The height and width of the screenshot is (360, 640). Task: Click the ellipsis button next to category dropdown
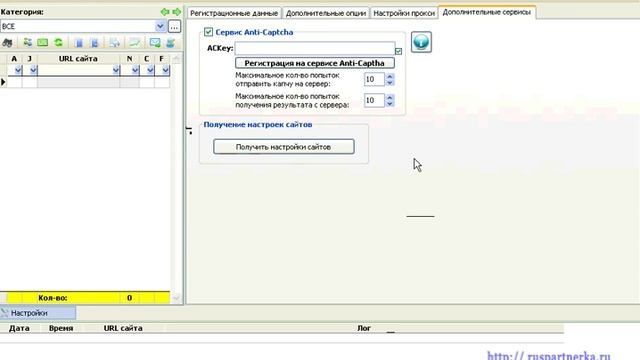174,27
